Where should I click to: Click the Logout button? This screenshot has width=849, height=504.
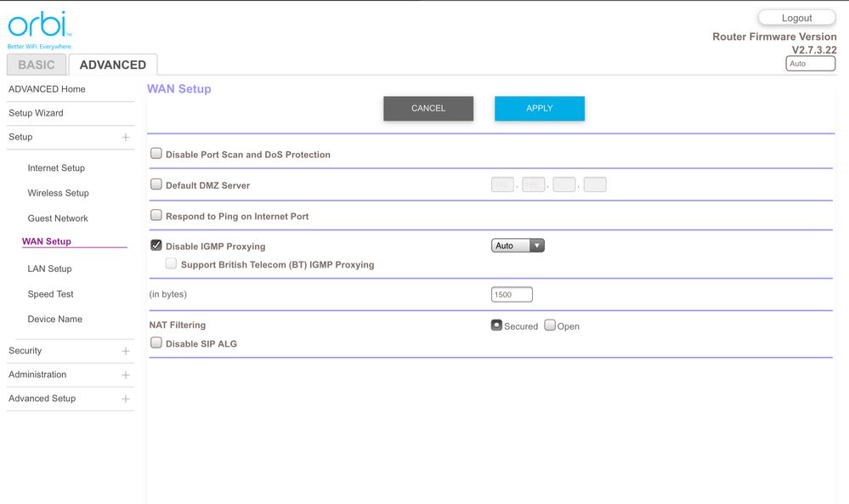[x=796, y=18]
